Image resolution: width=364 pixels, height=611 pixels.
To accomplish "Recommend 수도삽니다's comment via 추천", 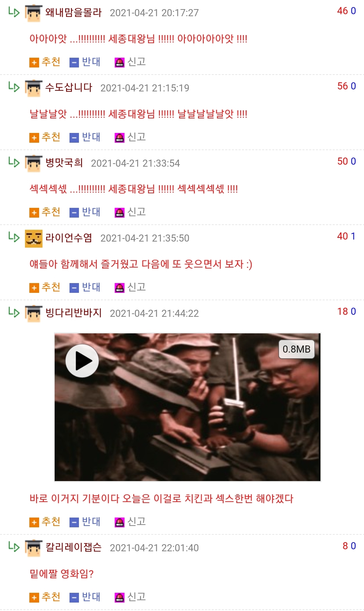I will click(45, 137).
